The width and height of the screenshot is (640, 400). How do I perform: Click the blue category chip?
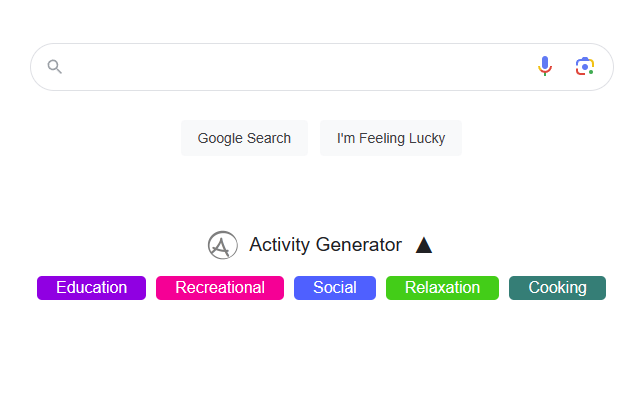335,288
